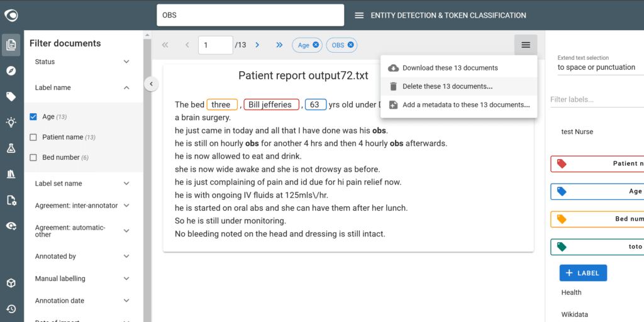The image size is (644, 322).
Task: Open the tag labels icon in sidebar
Action: 11,96
